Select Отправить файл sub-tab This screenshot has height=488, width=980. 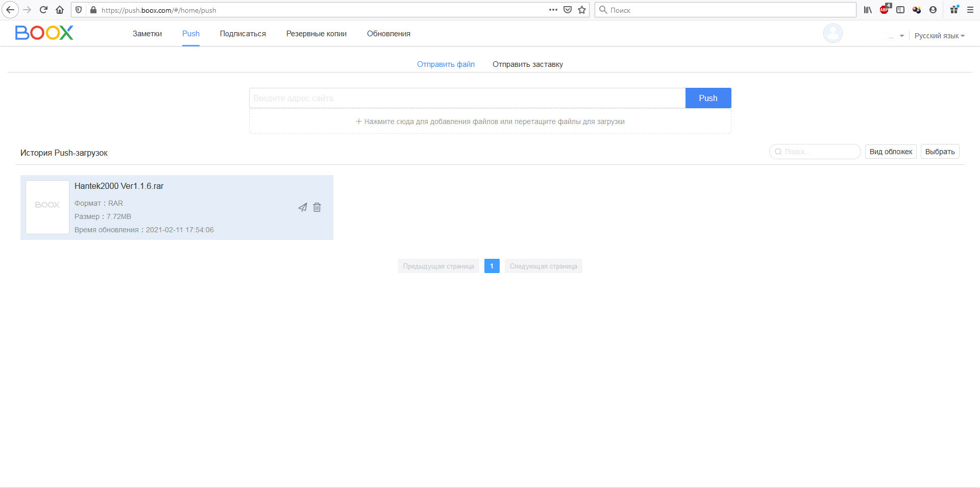(x=446, y=64)
